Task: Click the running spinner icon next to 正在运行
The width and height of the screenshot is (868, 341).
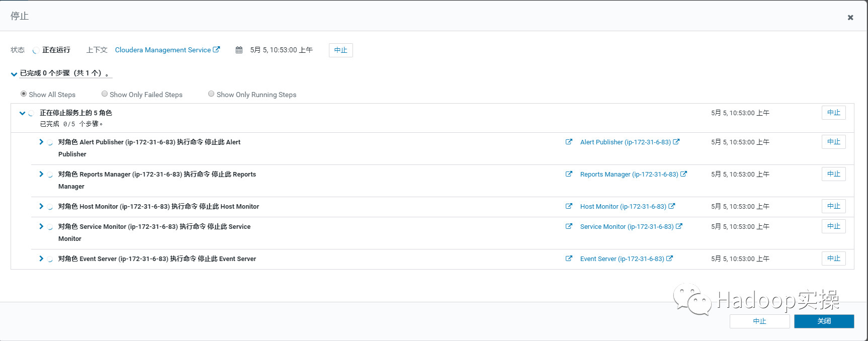Action: (36, 50)
